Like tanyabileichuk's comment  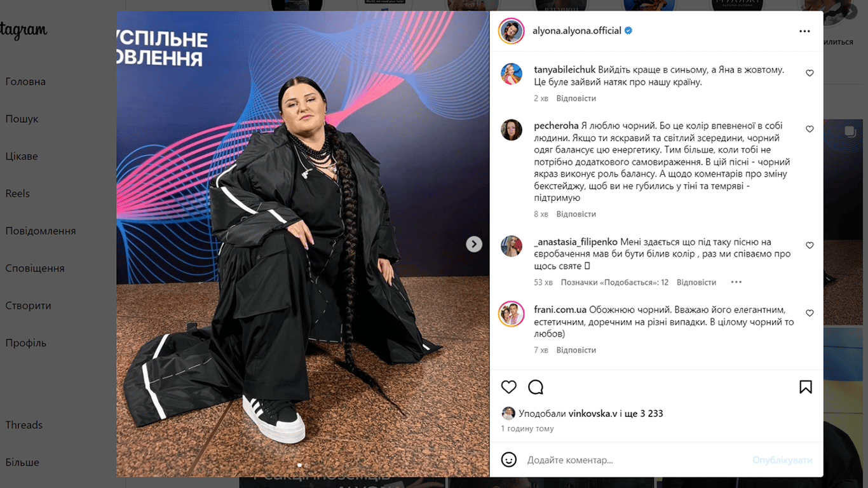coord(810,73)
